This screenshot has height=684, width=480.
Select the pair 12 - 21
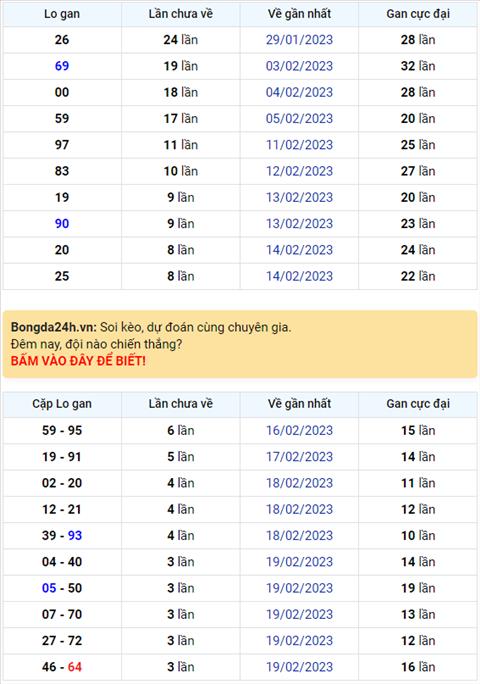pos(62,509)
